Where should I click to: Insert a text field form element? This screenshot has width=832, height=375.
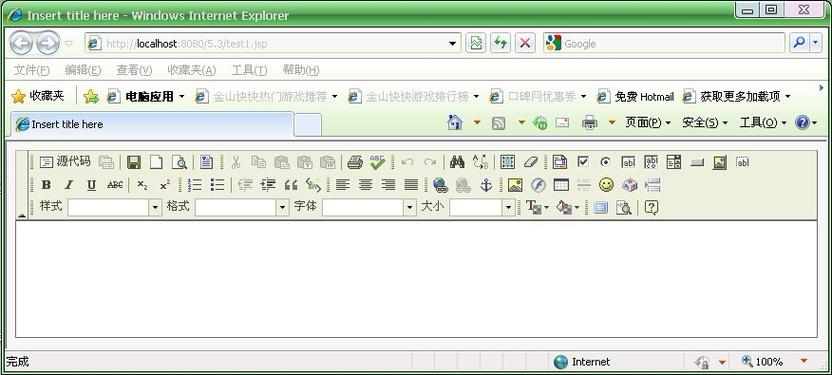pyautogui.click(x=628, y=162)
